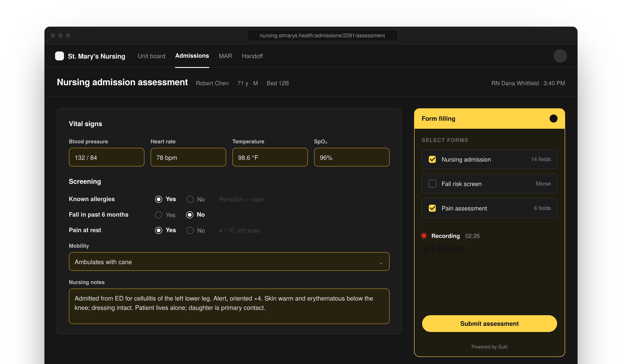Open the MAR tab

click(x=225, y=56)
